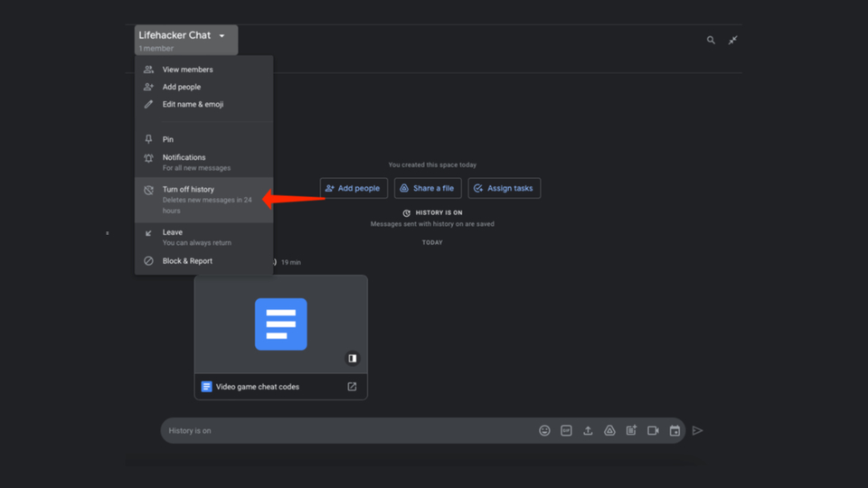Screen dimensions: 868x488
Task: Click the upload file icon
Action: [588, 430]
